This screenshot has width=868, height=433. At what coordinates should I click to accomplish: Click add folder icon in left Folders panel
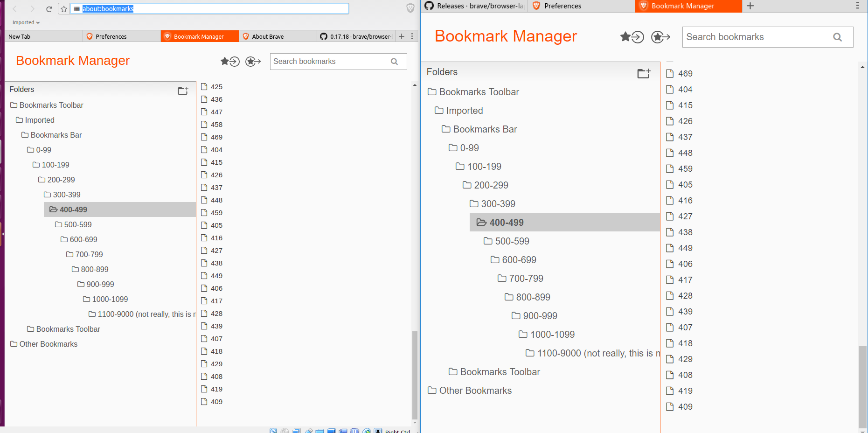point(183,91)
